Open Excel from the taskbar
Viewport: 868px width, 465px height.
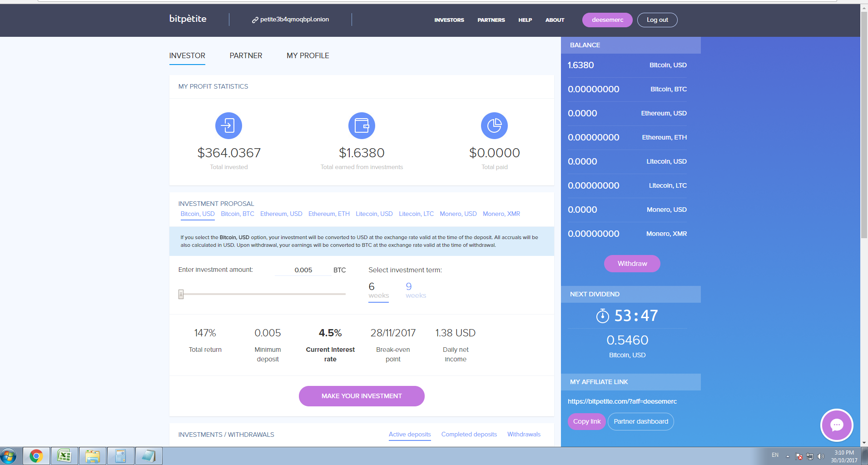click(x=64, y=456)
